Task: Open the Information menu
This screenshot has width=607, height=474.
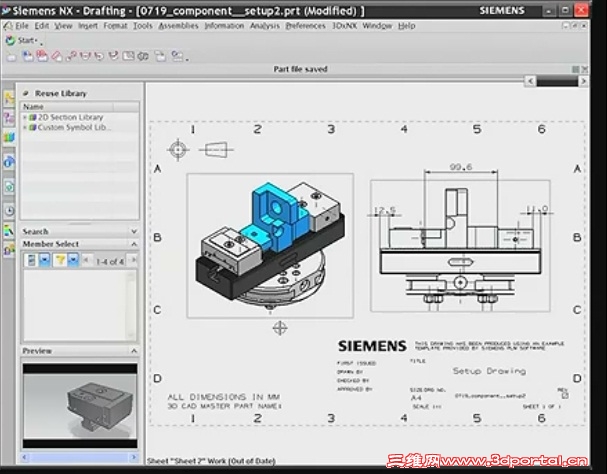Action: tap(224, 26)
